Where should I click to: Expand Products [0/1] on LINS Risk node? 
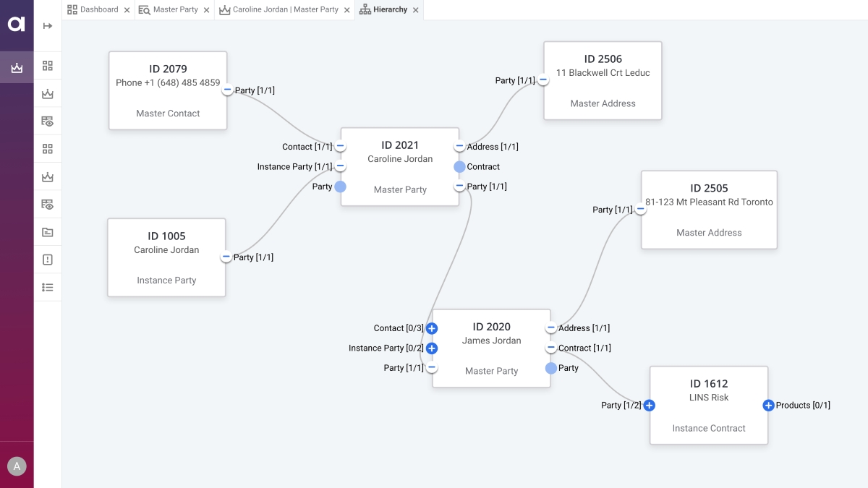pyautogui.click(x=768, y=406)
